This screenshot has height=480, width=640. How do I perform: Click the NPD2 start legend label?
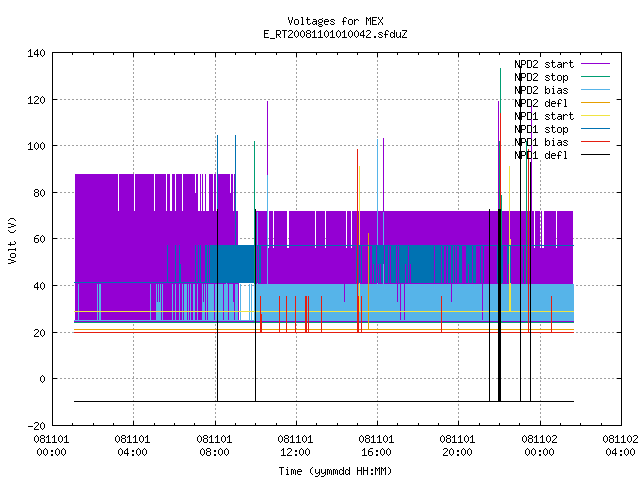coord(544,64)
